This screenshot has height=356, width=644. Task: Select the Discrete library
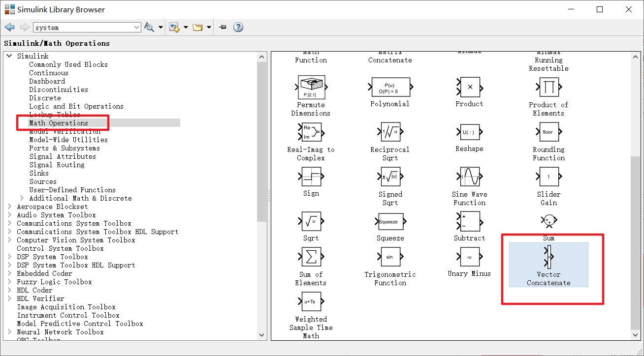point(45,98)
